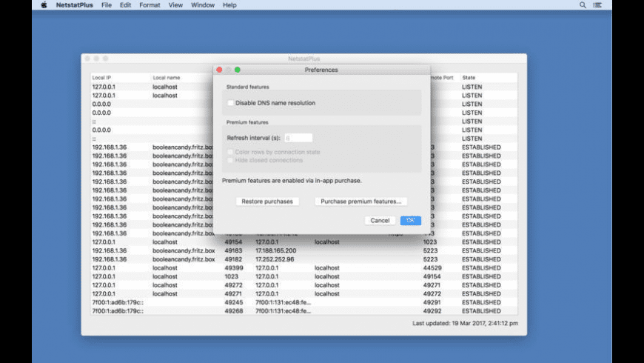644x363 pixels.
Task: Open the Apple menu
Action: 44,5
